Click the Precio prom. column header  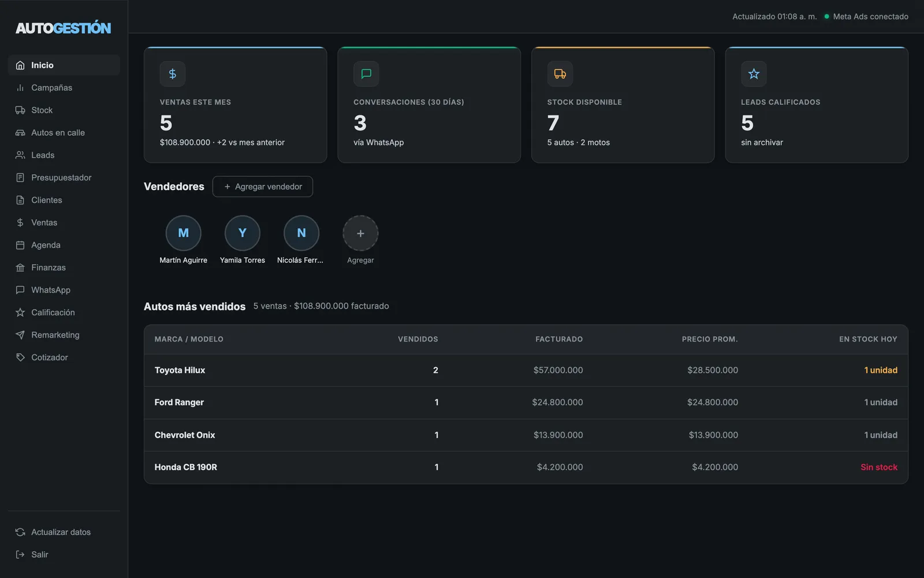pyautogui.click(x=710, y=339)
